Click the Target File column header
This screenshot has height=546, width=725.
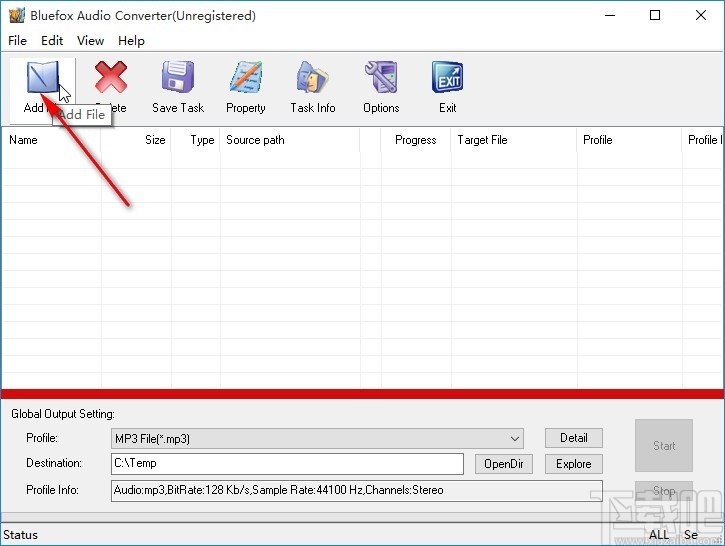(x=514, y=140)
